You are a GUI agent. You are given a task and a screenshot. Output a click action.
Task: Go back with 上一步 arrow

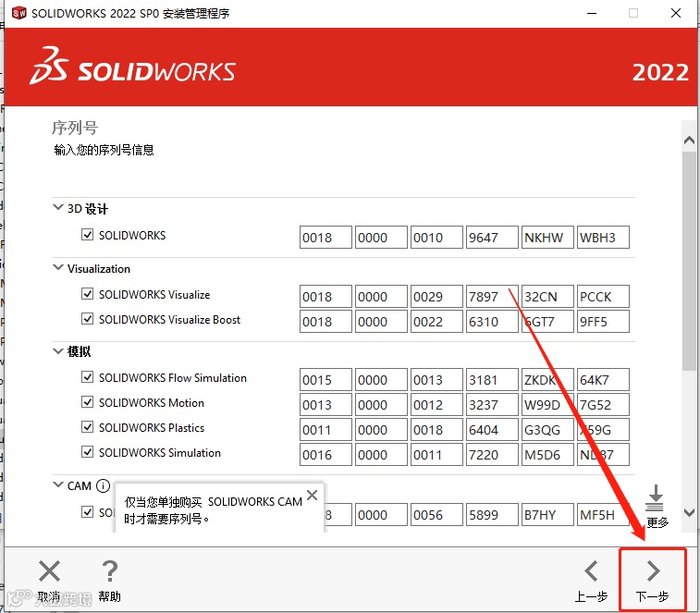point(591,571)
